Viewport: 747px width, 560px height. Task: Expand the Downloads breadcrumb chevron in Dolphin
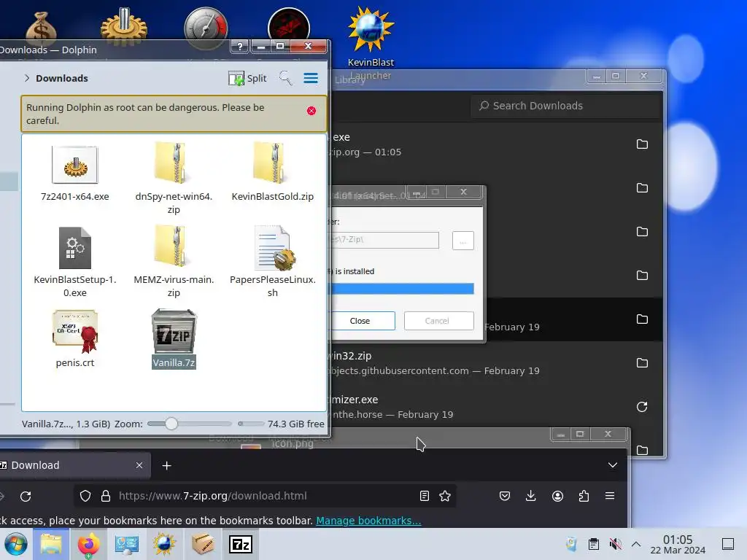tap(27, 78)
